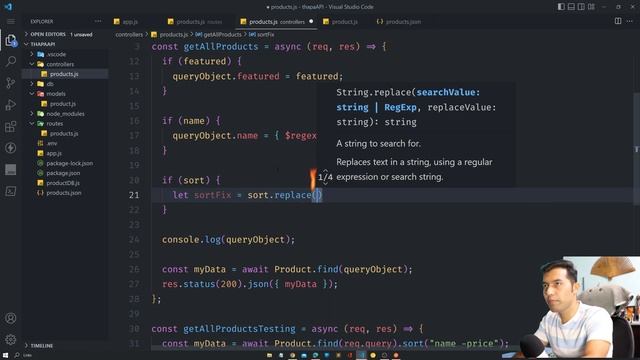Collapse the models folder
Screen dimensions: 640x360
click(x=65, y=94)
